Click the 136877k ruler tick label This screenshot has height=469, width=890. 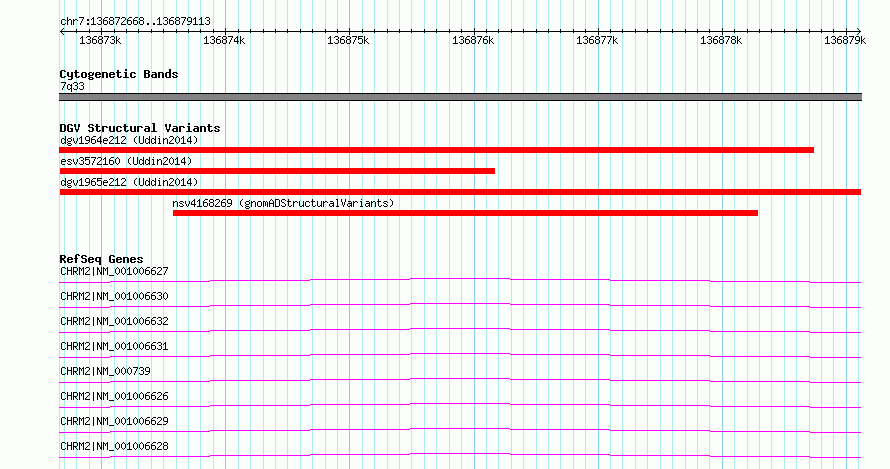(597, 40)
